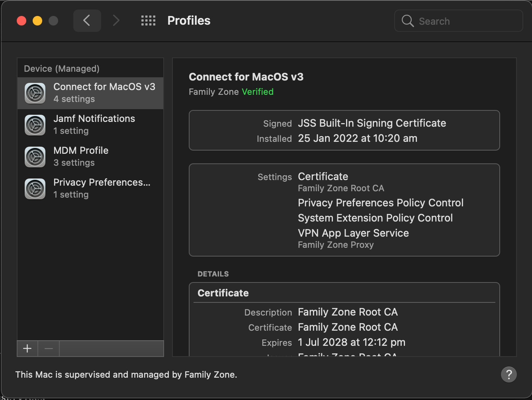This screenshot has height=400, width=532.
Task: Focus the Search field
Action: coord(459,21)
